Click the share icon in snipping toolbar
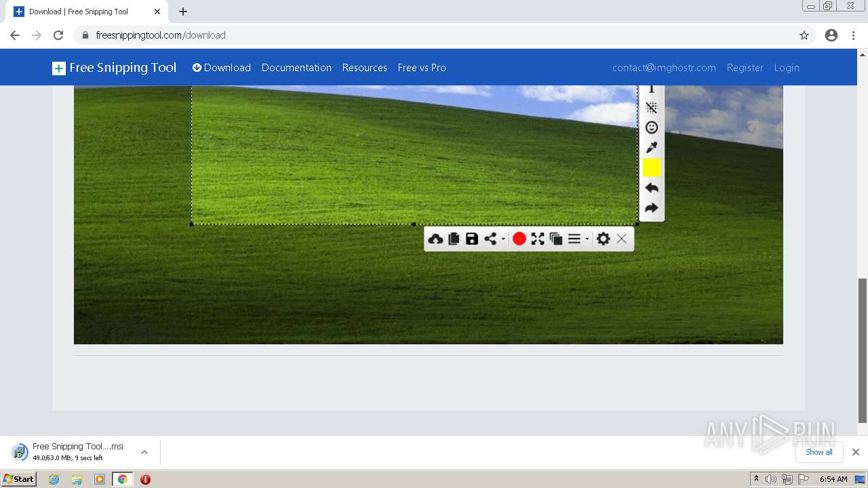The image size is (868, 488). click(x=490, y=239)
